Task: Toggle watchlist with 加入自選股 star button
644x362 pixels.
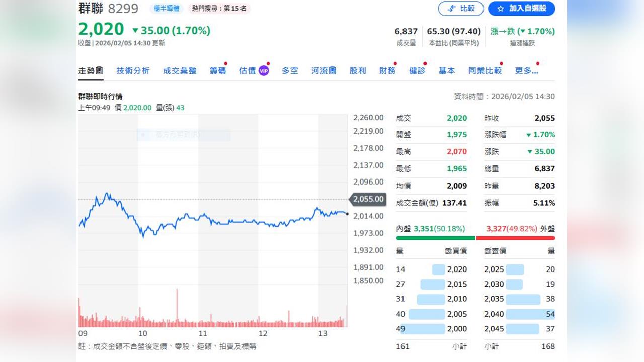Action: tap(521, 9)
